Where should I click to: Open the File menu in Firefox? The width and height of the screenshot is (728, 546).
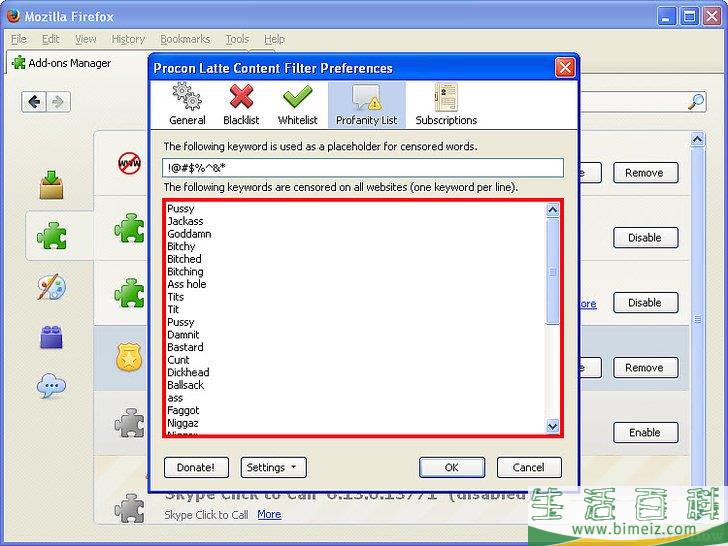tap(19, 39)
